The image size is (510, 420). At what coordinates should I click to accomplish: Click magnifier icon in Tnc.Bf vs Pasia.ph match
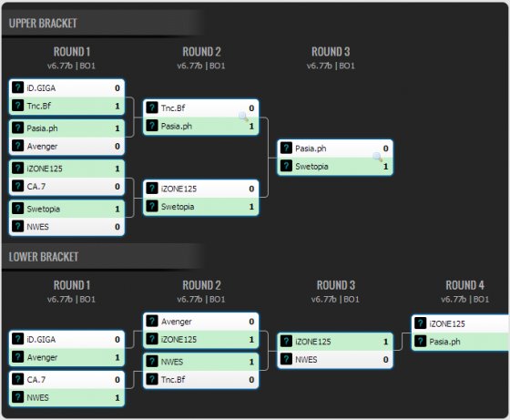[243, 116]
